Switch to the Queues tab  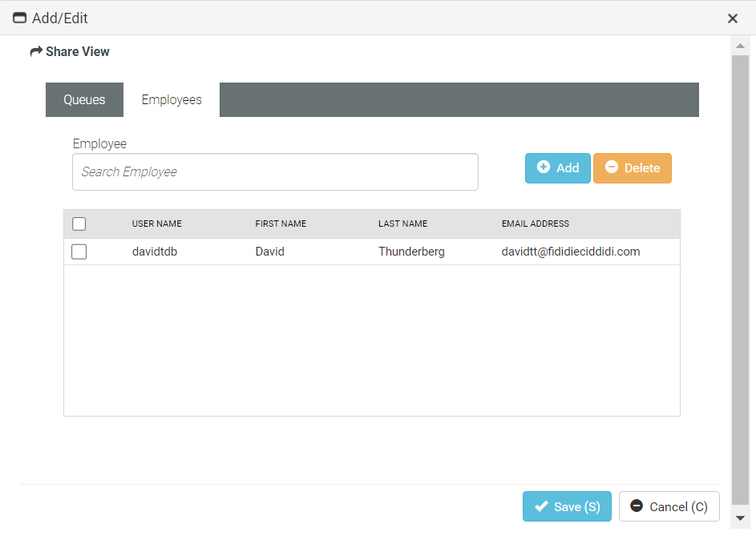[x=84, y=100]
